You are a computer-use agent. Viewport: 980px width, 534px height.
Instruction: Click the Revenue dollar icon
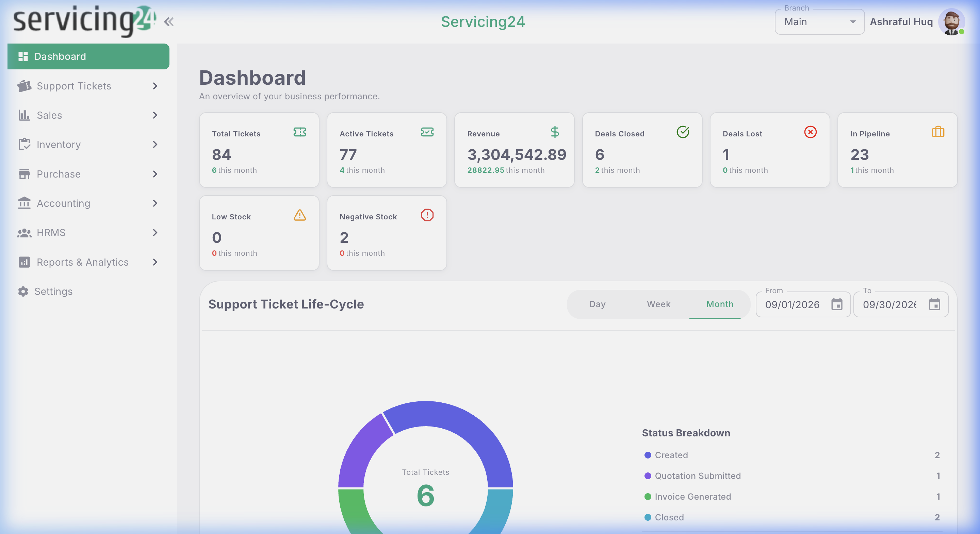click(555, 132)
